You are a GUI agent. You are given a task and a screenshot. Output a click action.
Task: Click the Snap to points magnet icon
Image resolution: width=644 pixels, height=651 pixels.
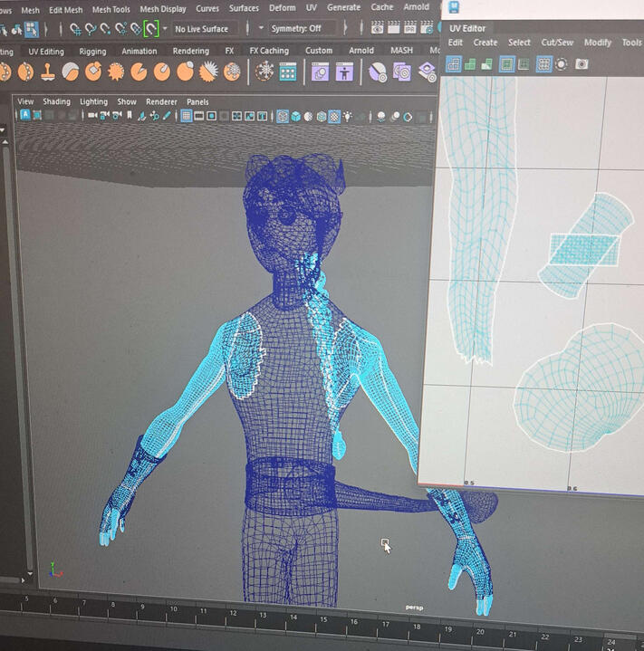pos(105,29)
